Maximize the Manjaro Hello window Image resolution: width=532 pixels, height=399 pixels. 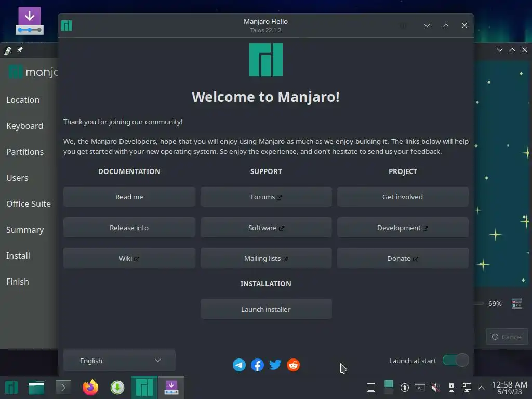click(x=445, y=25)
